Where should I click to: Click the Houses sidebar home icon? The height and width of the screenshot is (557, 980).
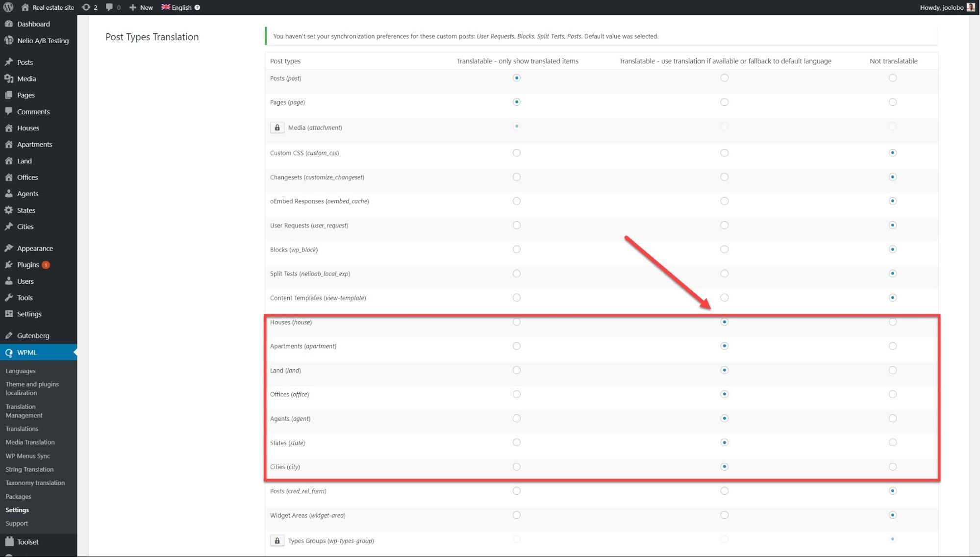(9, 128)
